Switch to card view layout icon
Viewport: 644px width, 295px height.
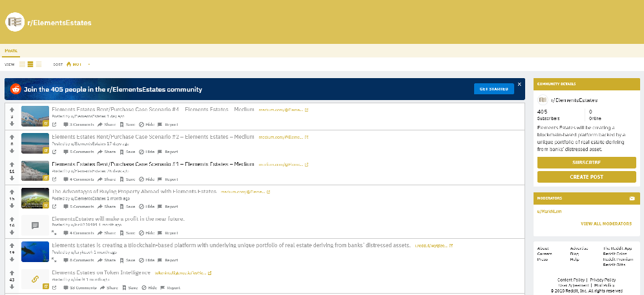coord(22,65)
